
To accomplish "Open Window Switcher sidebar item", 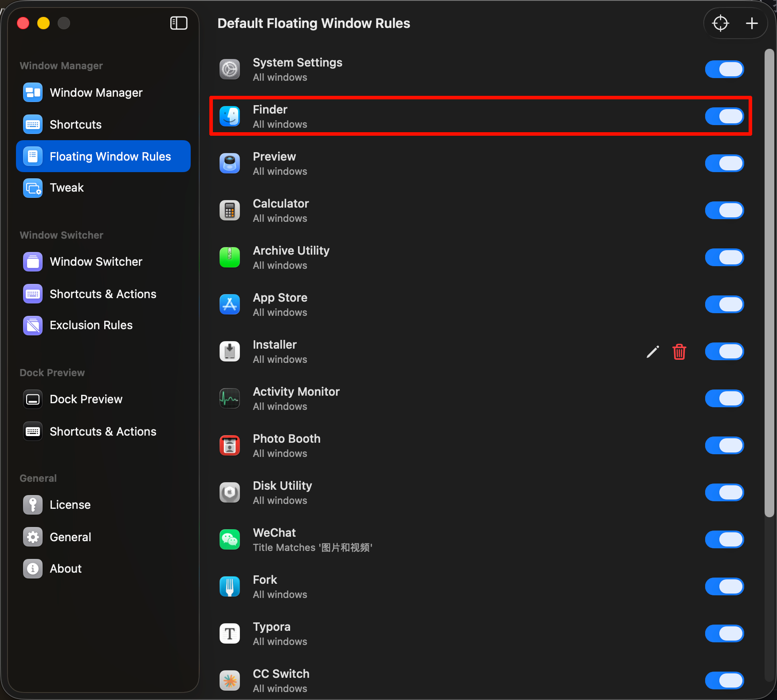I will 103,262.
